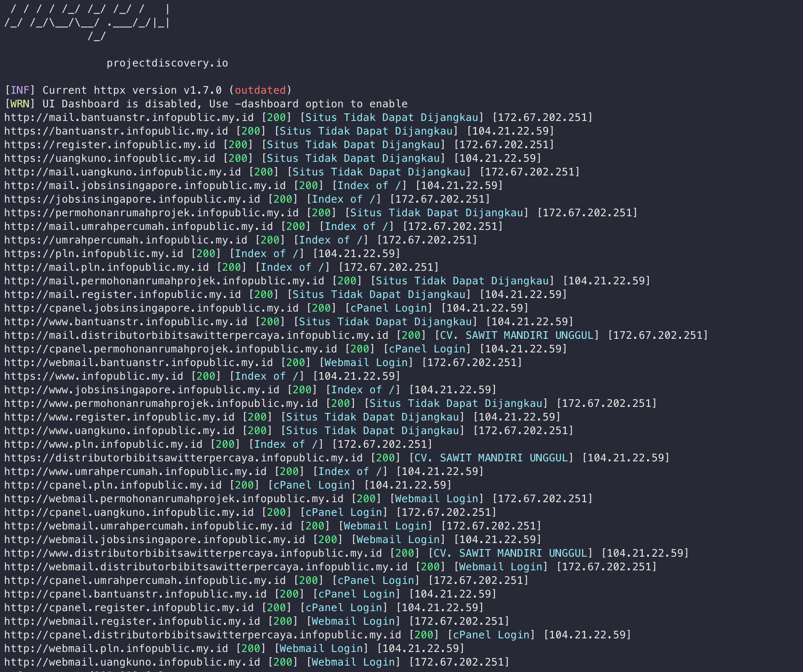Open the webmail.bantuanstr.infopublic.my.id URL
803x672 pixels.
pyautogui.click(x=139, y=363)
